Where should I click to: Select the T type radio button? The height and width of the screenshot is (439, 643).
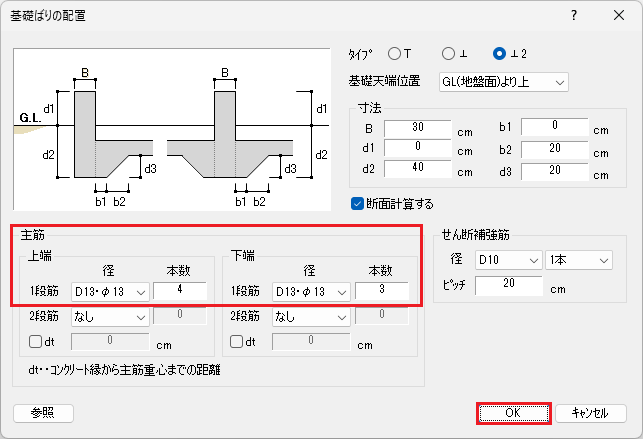(394, 53)
